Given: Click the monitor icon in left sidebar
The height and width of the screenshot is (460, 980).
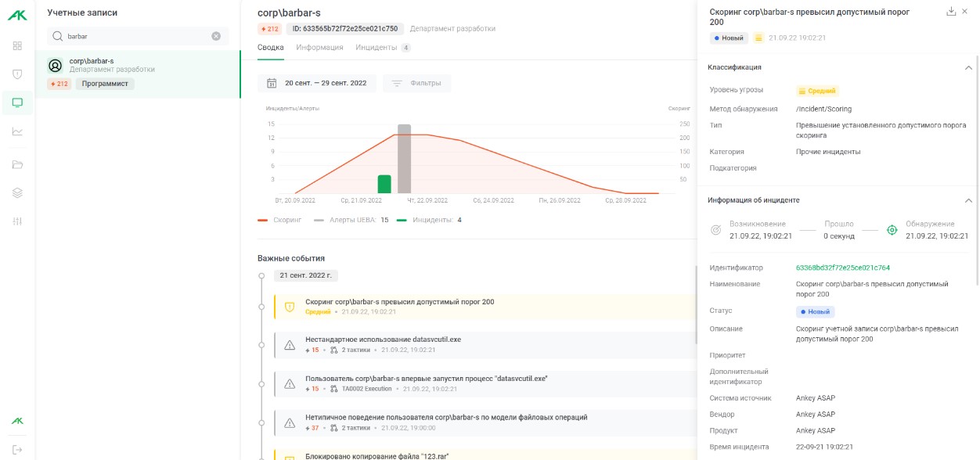Looking at the screenshot, I should point(17,102).
